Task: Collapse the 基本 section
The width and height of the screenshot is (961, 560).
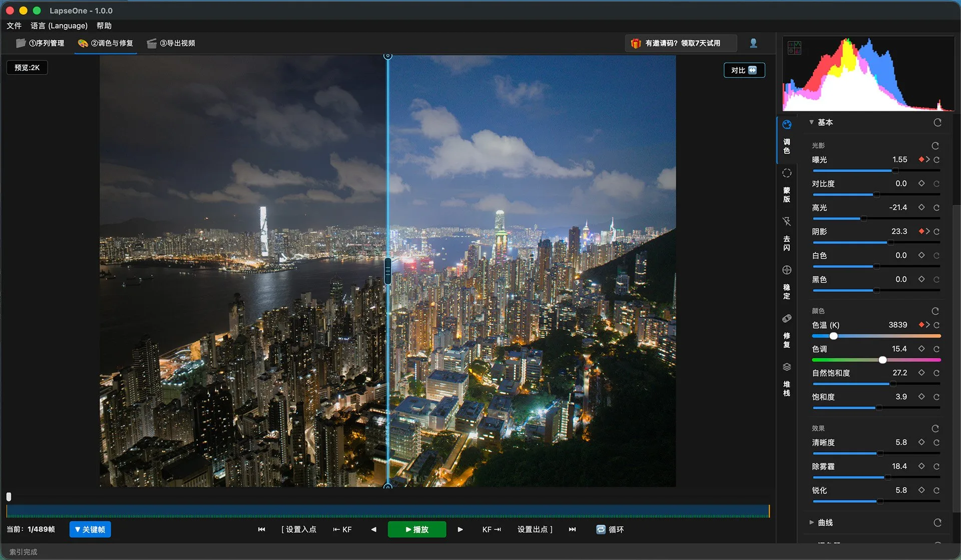Action: click(811, 122)
